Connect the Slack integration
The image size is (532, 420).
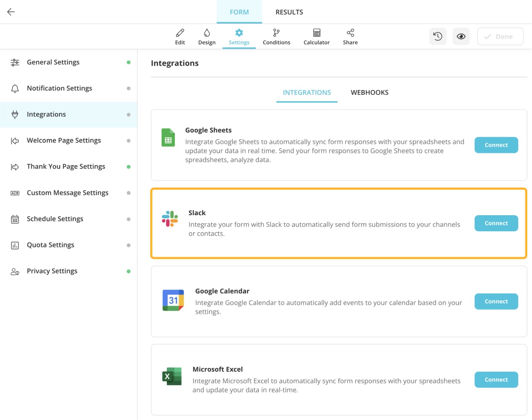click(496, 223)
